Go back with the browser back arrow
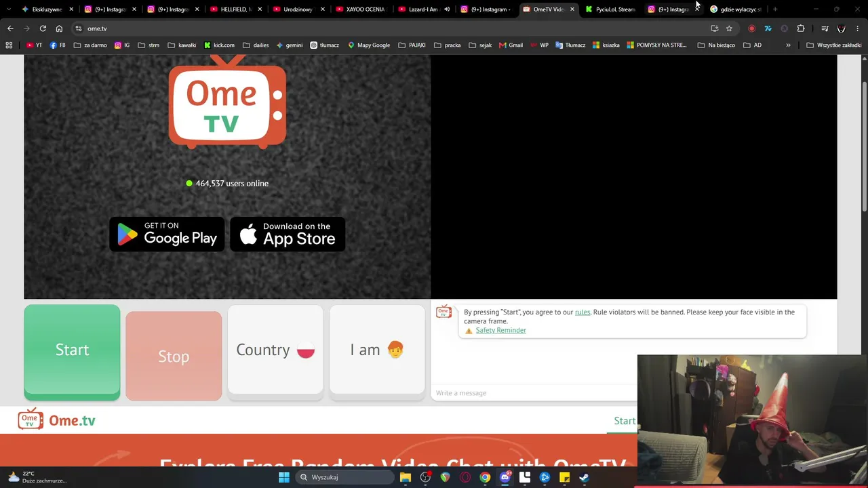Image resolution: width=868 pixels, height=488 pixels. pos(10,28)
